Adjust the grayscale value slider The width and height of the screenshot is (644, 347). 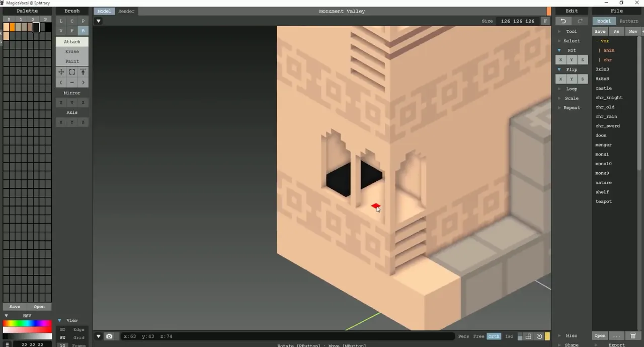27,336
